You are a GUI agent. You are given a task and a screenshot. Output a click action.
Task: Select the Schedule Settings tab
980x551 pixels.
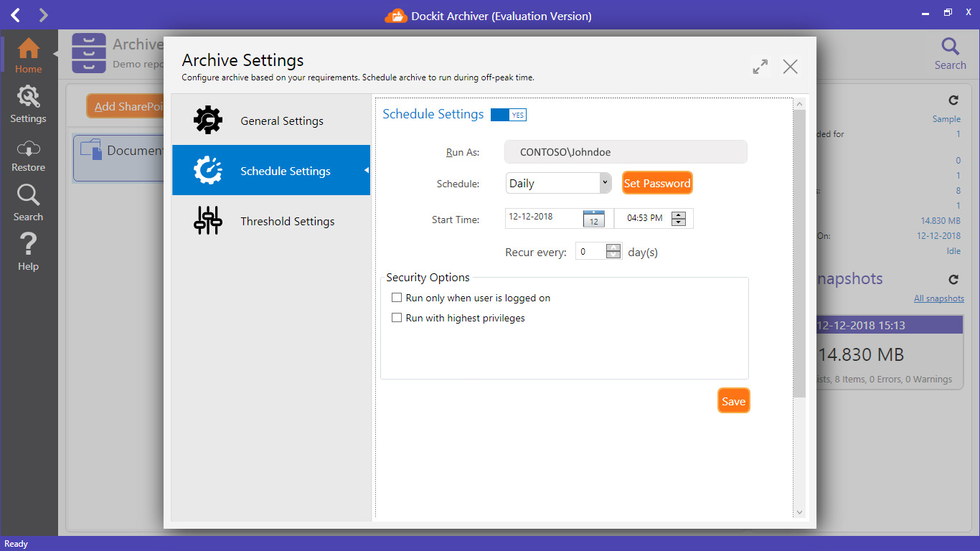pos(271,171)
